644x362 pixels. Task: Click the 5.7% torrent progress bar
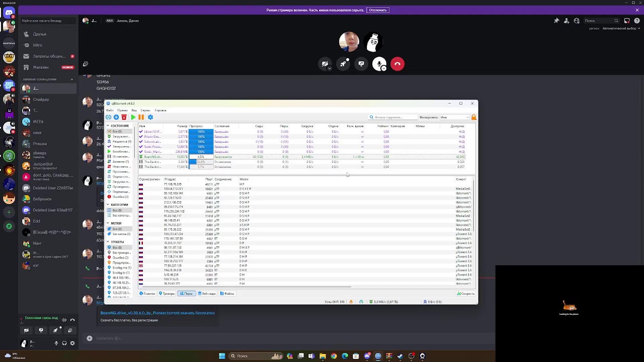(201, 167)
